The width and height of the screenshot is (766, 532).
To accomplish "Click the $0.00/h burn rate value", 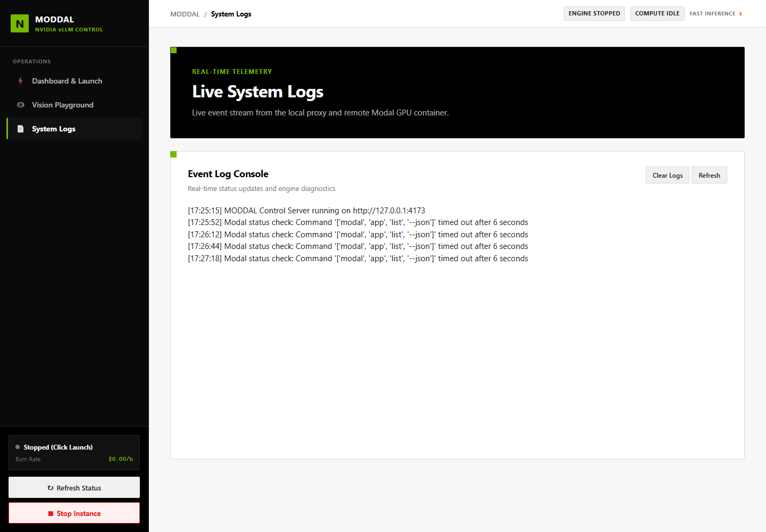I will [121, 459].
